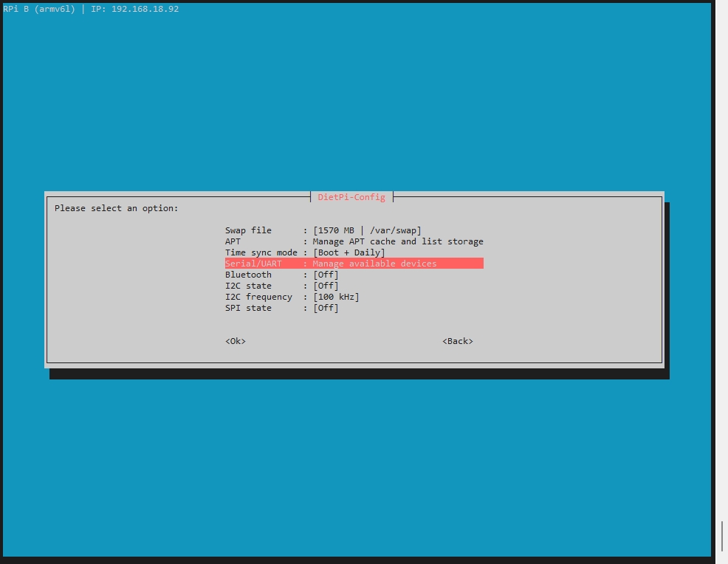728x564 pixels.
Task: Change the I2C frequency 100 kHz option
Action: [354, 297]
